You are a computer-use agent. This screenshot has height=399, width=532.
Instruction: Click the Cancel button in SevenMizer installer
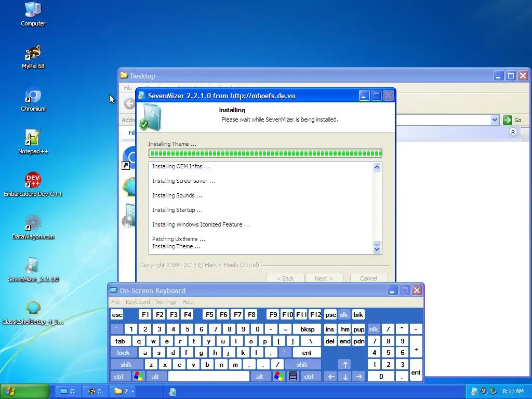(x=368, y=278)
